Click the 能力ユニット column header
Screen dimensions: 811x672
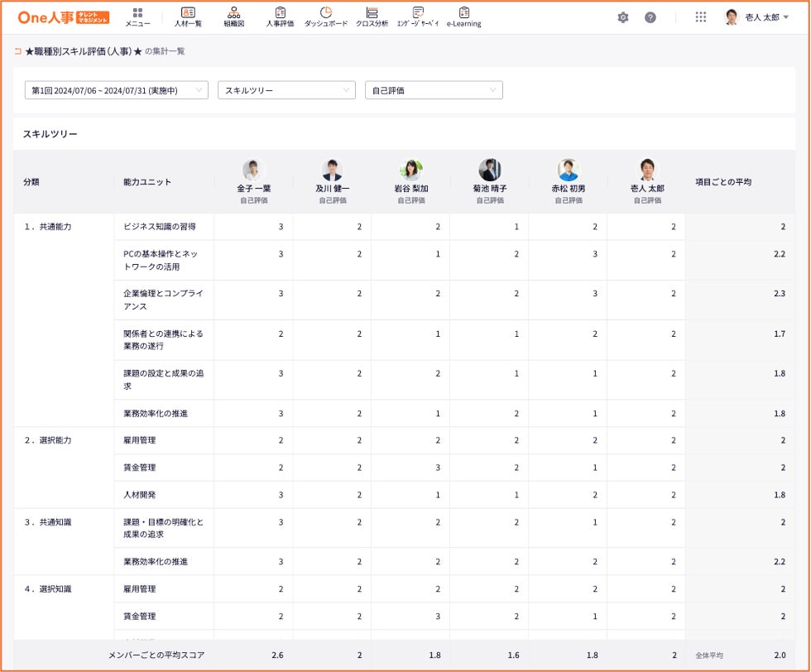[147, 181]
